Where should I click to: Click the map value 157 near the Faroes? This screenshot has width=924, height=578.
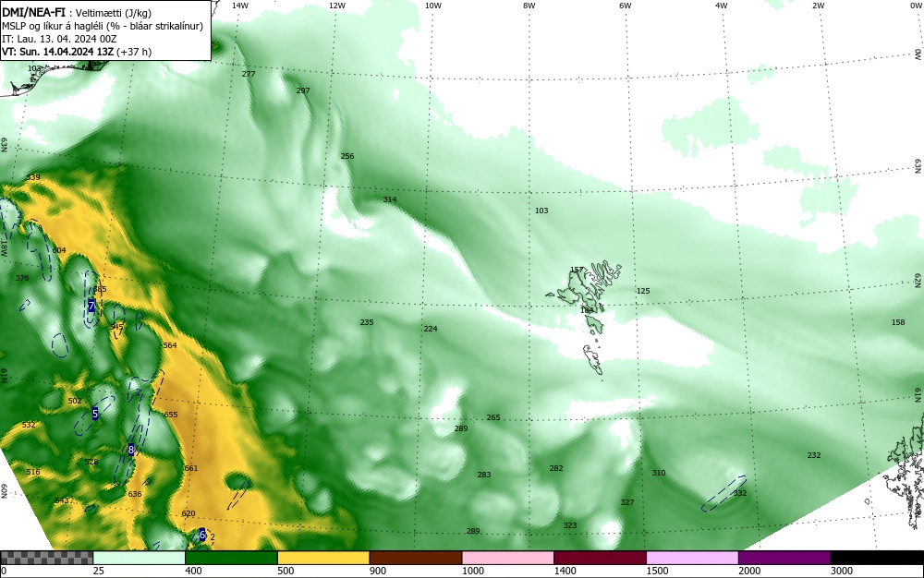click(x=577, y=271)
